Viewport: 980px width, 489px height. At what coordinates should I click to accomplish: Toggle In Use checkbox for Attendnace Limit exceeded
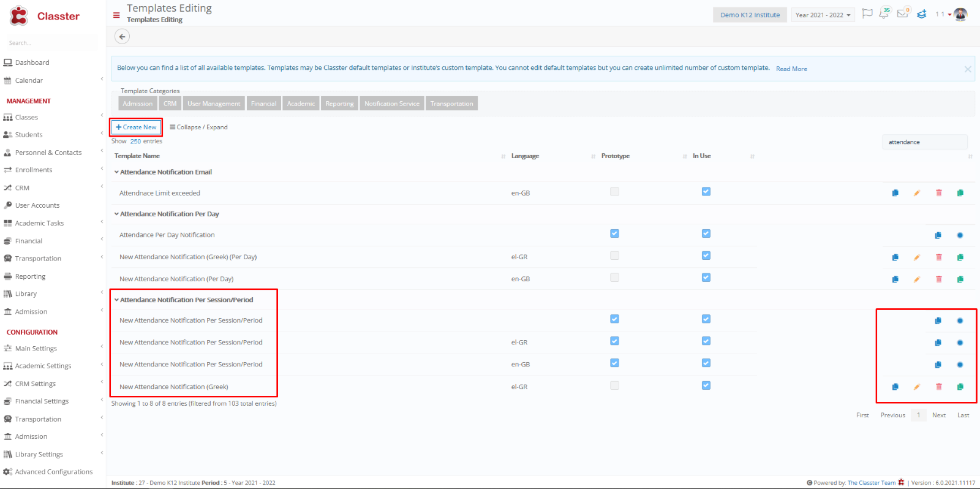(x=706, y=192)
